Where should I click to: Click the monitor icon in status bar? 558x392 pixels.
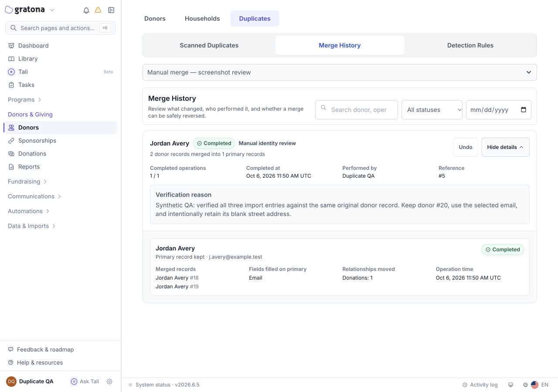coord(510,385)
